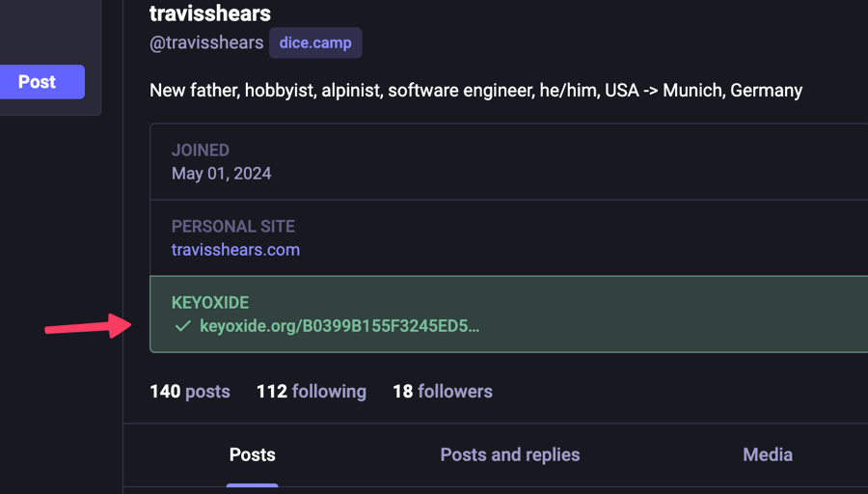This screenshot has width=868, height=494.
Task: Switch to Posts and replies tab
Action: (510, 454)
